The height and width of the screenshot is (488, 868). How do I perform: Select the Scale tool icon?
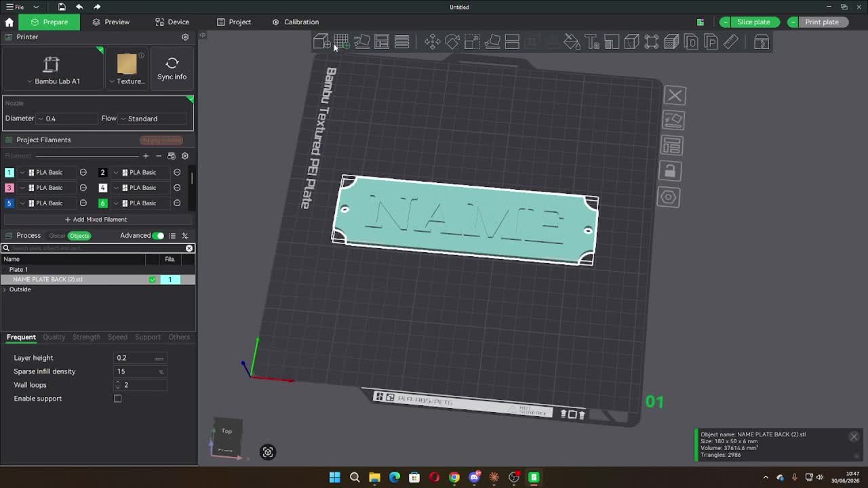472,42
